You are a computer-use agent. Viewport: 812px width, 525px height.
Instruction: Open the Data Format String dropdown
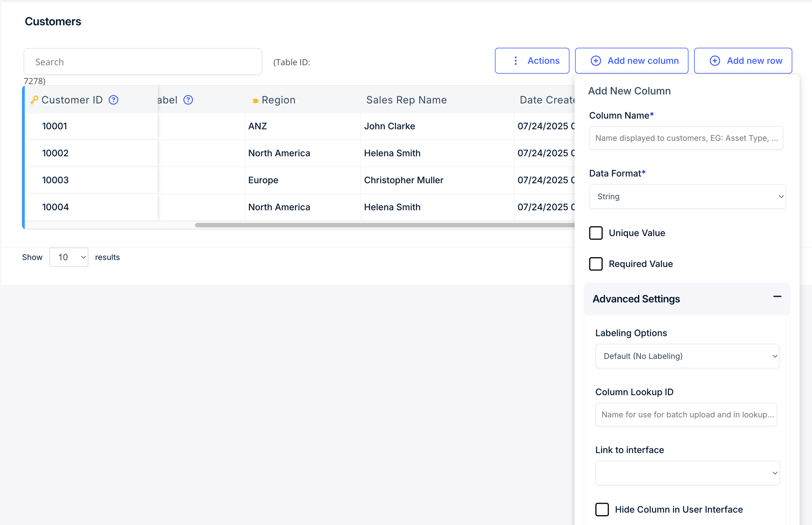[x=687, y=196]
